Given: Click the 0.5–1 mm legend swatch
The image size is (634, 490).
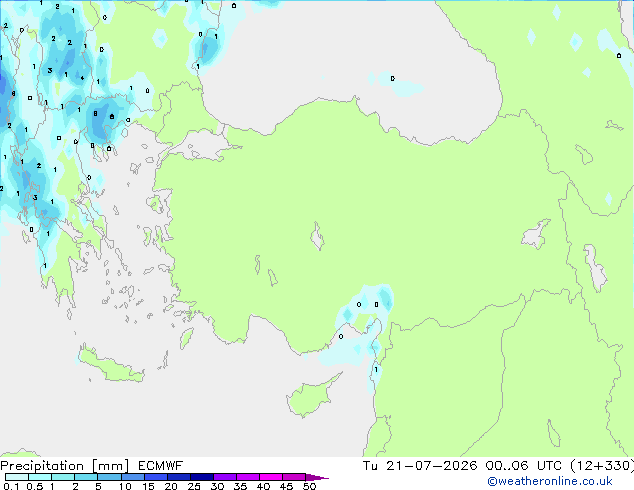Looking at the screenshot, I should (40, 477).
